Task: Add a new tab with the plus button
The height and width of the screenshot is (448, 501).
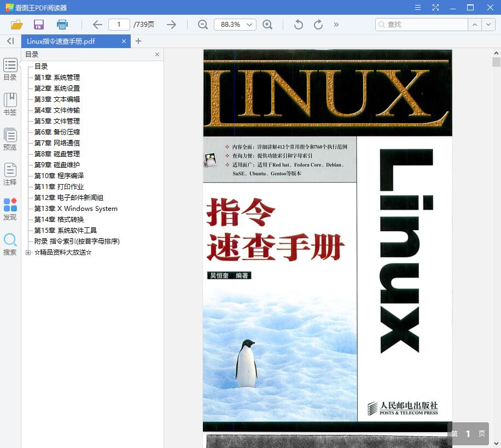Action: point(138,41)
